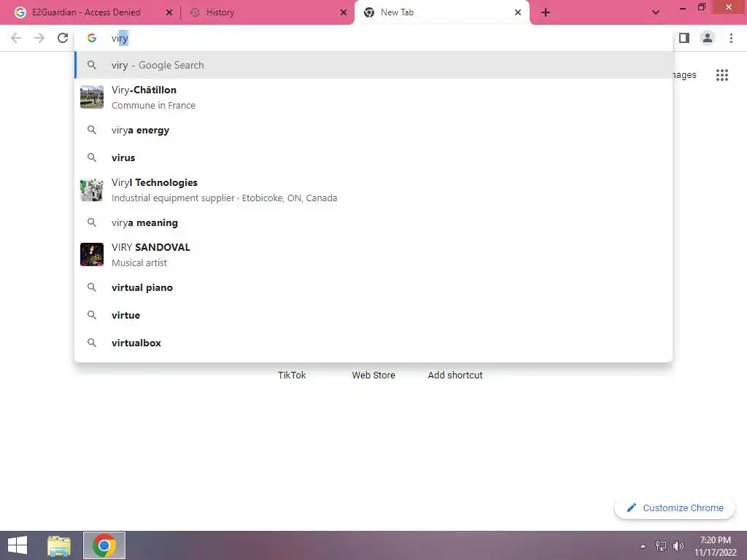Image resolution: width=747 pixels, height=560 pixels.
Task: Open a new tab with plus button
Action: click(x=546, y=12)
